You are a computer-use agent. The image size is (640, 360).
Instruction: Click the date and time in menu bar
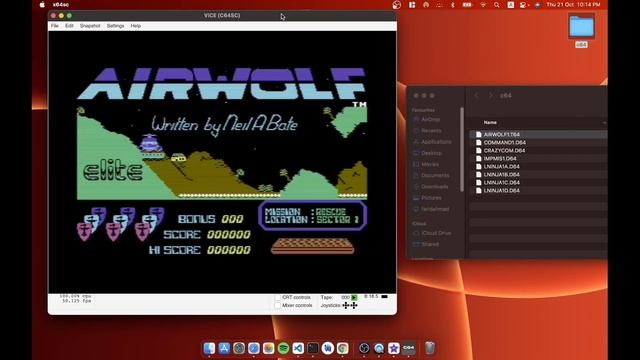tap(573, 5)
